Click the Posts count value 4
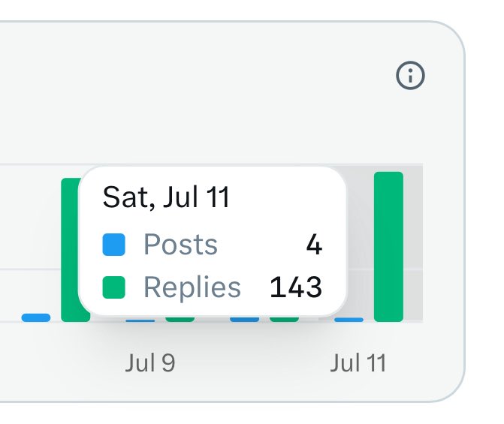 (314, 245)
